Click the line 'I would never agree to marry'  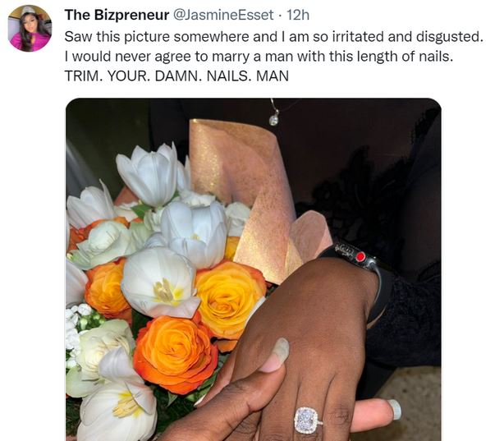click(x=259, y=57)
